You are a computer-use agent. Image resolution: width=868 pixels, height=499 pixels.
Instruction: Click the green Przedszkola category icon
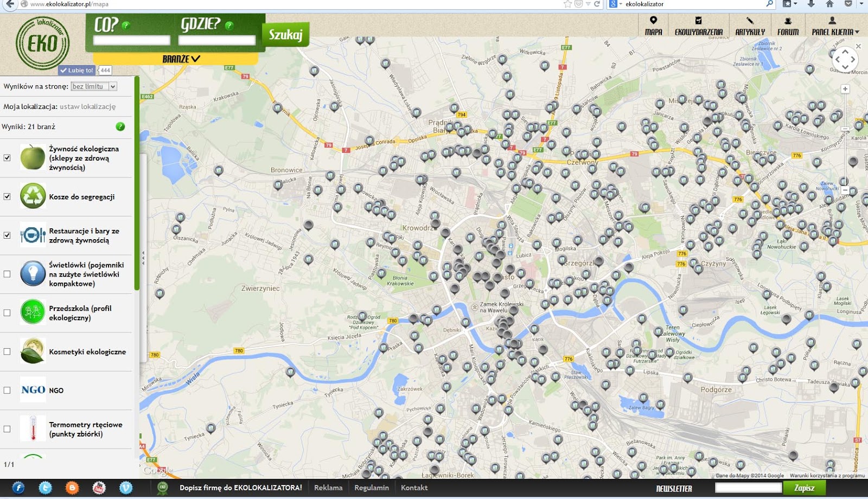coord(33,312)
